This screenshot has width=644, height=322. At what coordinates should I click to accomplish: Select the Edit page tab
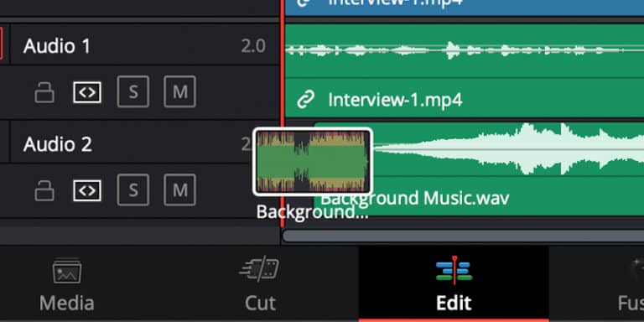click(x=454, y=283)
